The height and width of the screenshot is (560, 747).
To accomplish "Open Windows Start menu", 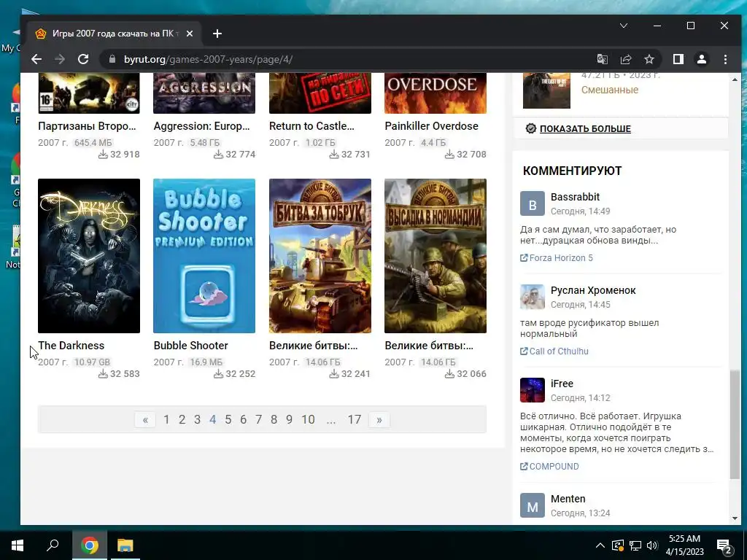I will (18, 545).
